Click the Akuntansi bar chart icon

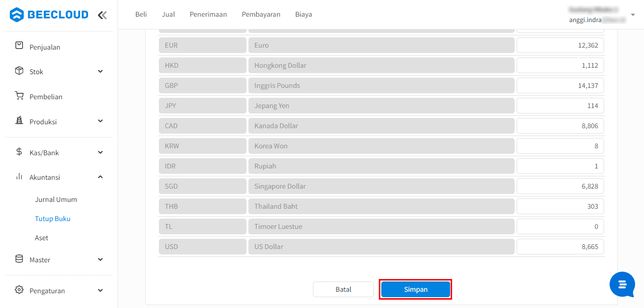(19, 176)
